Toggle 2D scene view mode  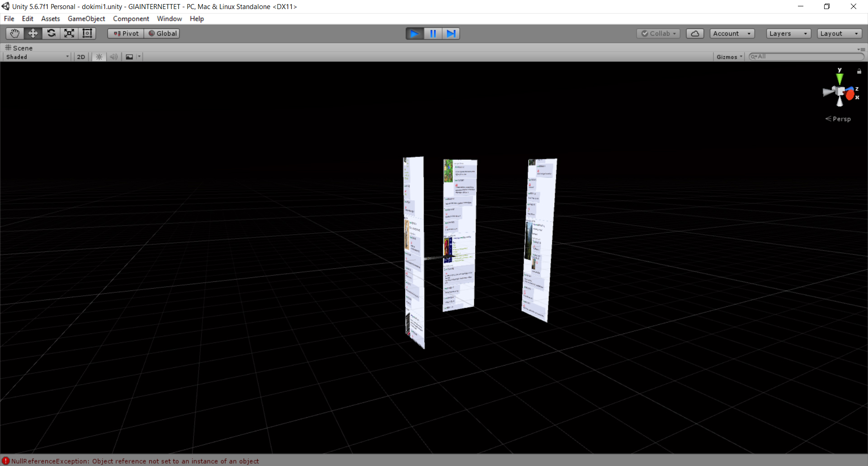pos(81,57)
